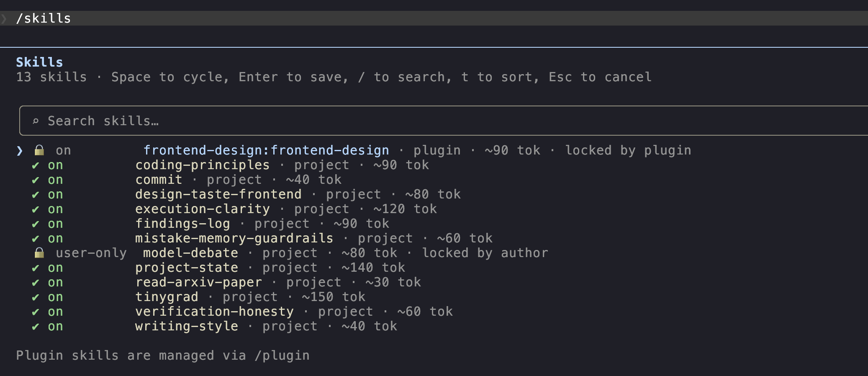Click the lock icon beside model-debate

coord(39,253)
